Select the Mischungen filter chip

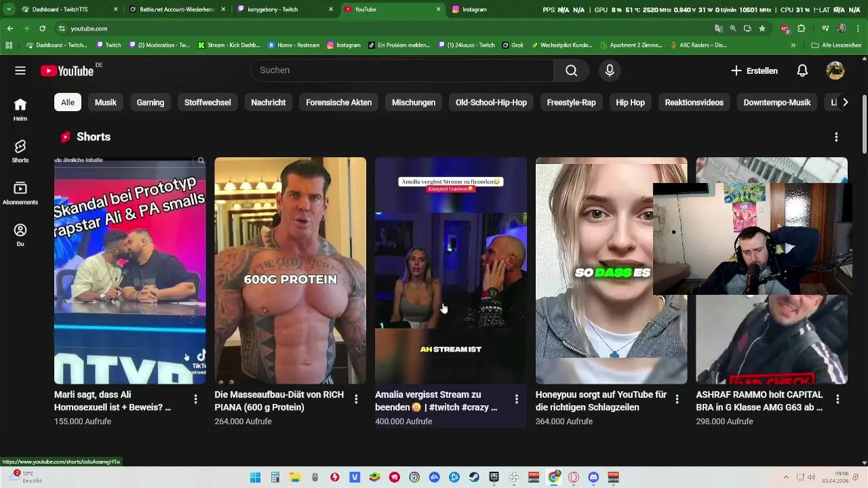pos(414,102)
